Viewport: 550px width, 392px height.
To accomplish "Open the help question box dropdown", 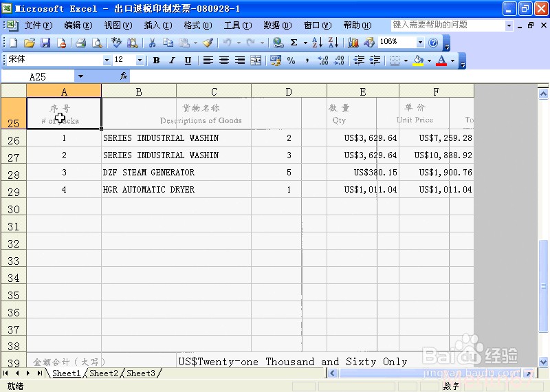I will click(509, 25).
